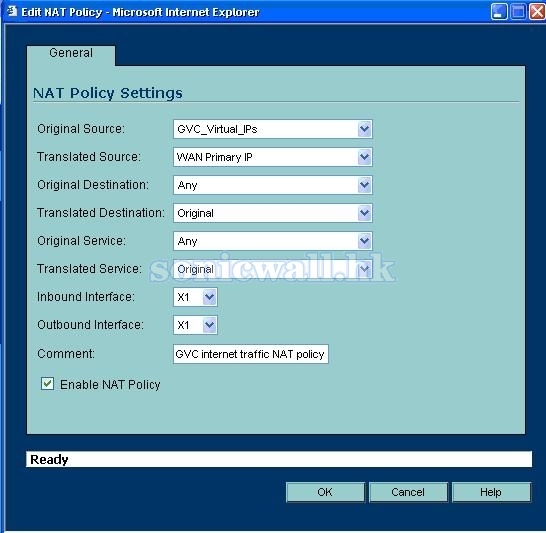Toggle the Enable NAT Policy checkbox
Viewport: 546px width, 533px height.
(47, 384)
